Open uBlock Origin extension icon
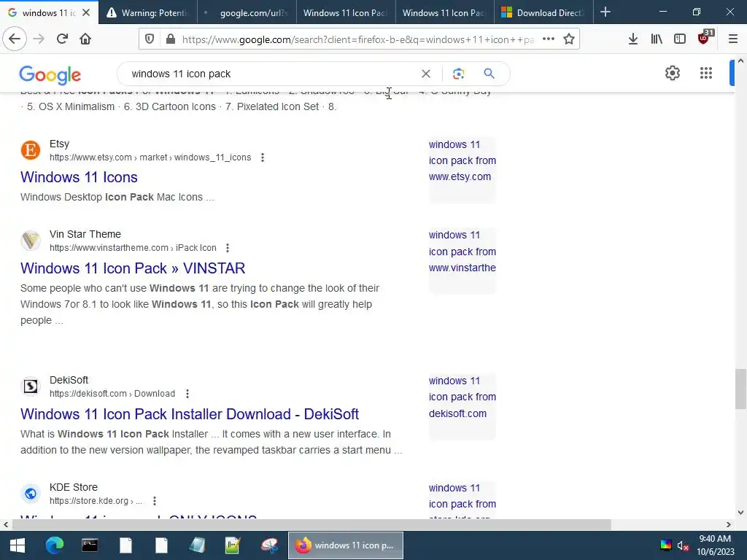 point(705,38)
